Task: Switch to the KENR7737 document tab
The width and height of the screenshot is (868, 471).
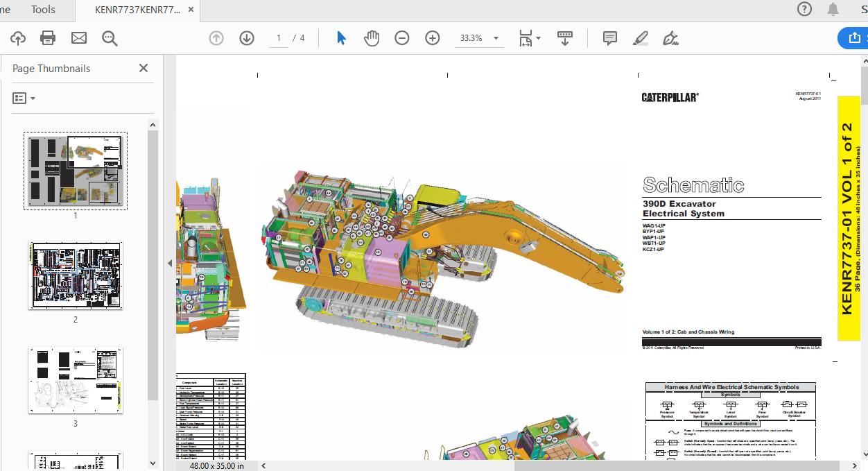Action: (137, 10)
